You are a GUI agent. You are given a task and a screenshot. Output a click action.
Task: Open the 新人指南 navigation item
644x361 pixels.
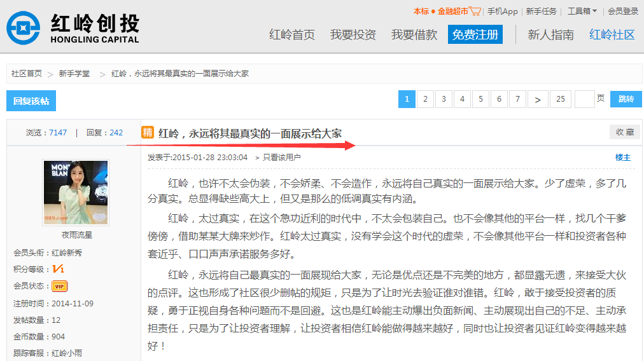click(x=550, y=35)
